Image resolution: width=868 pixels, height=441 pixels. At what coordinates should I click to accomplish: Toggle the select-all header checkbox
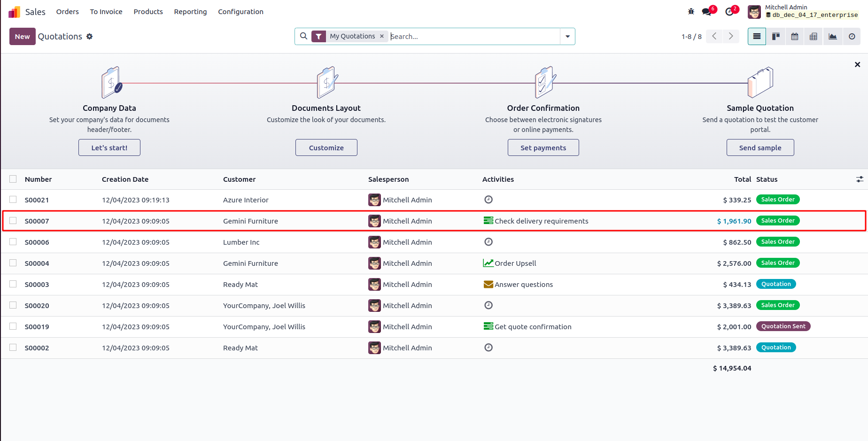click(x=13, y=179)
